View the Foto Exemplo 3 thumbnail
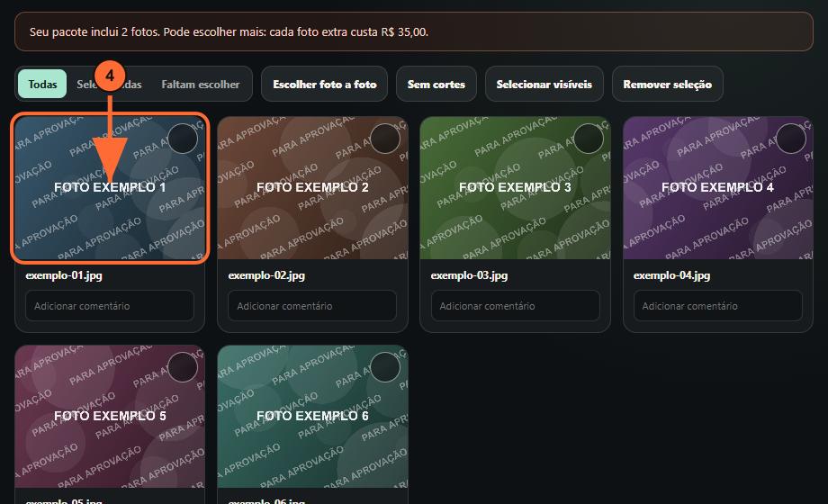The height and width of the screenshot is (504, 828). click(x=516, y=187)
